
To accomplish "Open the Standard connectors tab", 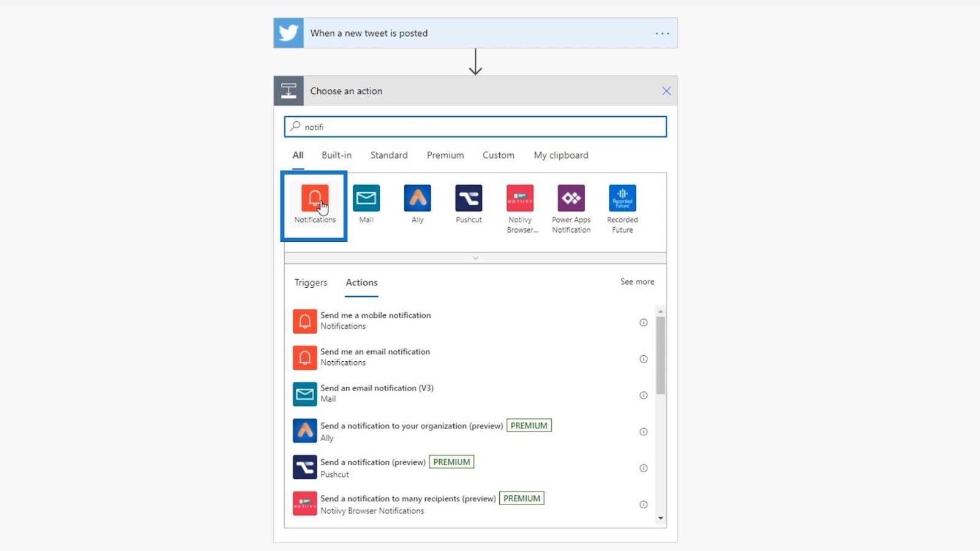I will coord(389,156).
